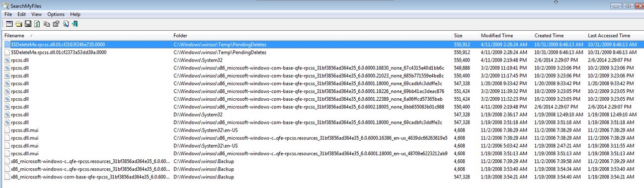The height and width of the screenshot is (188, 644).
Task: Click the exit door toolbar icon
Action: [x=75, y=24]
